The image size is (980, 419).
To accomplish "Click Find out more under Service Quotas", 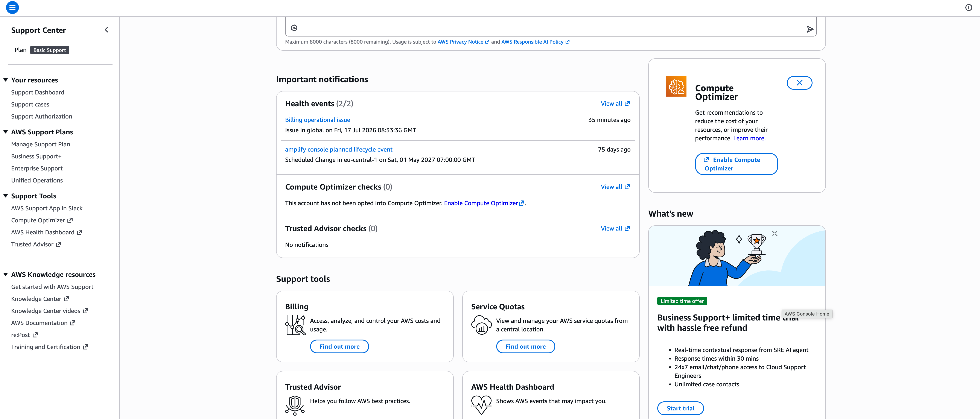I will tap(525, 346).
